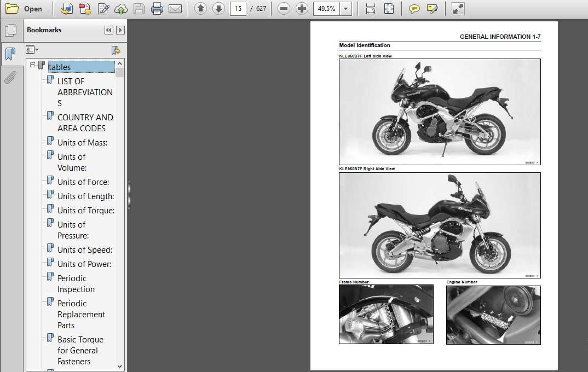Open the bookmarks options menu dropdown
This screenshot has height=372, width=588.
32,50
